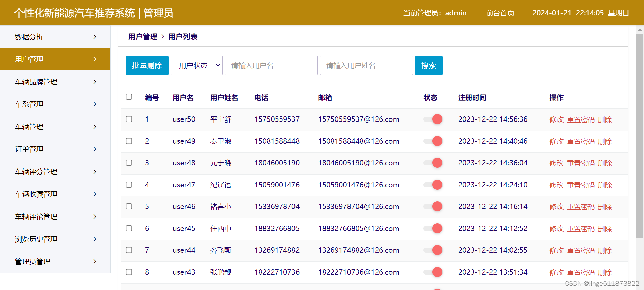644x290 pixels.
Task: Toggle status switch for user47
Action: tap(433, 185)
